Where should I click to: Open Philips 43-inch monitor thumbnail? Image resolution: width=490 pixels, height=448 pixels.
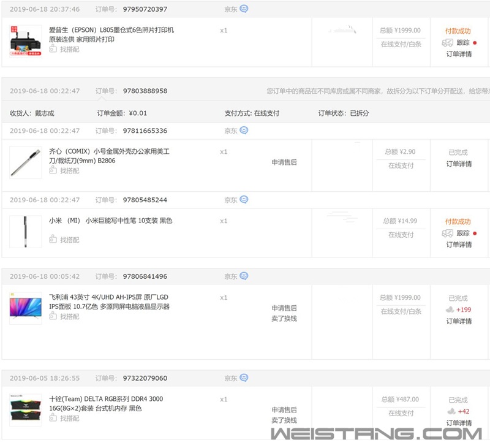point(25,308)
